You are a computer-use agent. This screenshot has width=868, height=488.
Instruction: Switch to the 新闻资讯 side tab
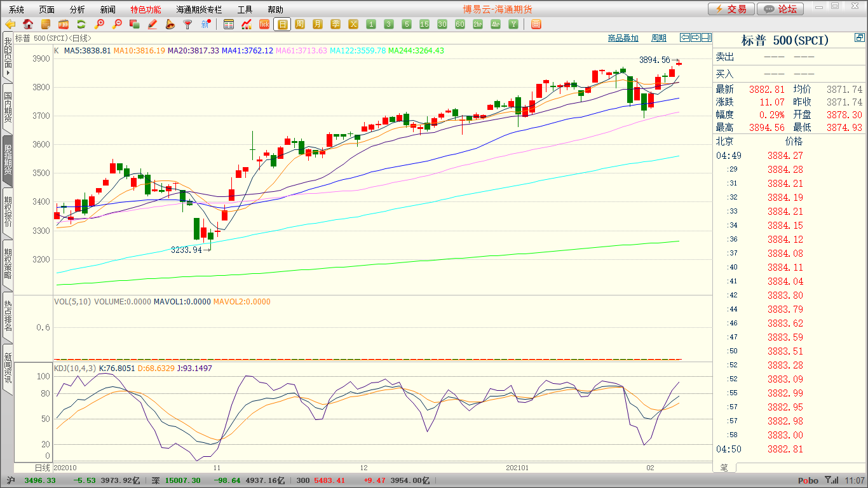coord(8,369)
